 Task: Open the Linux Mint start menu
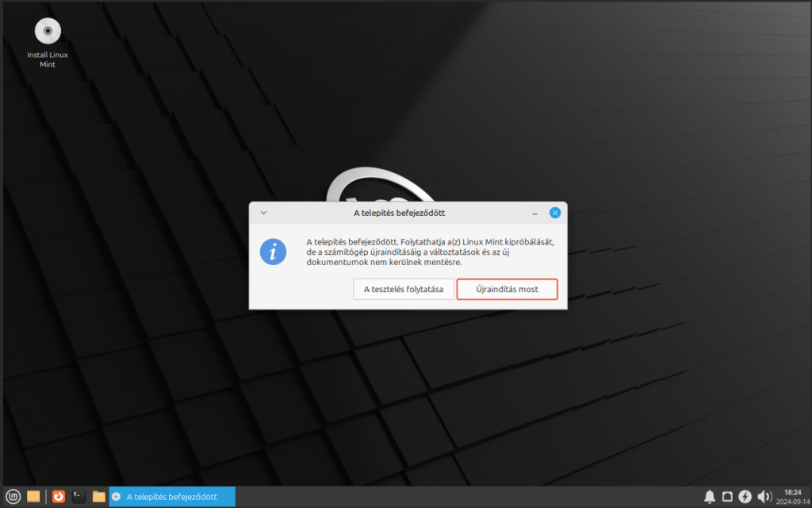13,497
